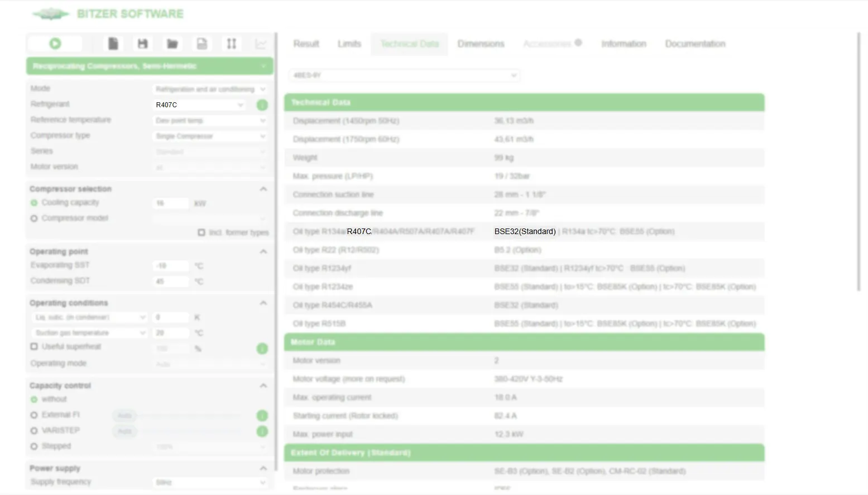Click the chart diagram toolbar icon

pos(261,44)
